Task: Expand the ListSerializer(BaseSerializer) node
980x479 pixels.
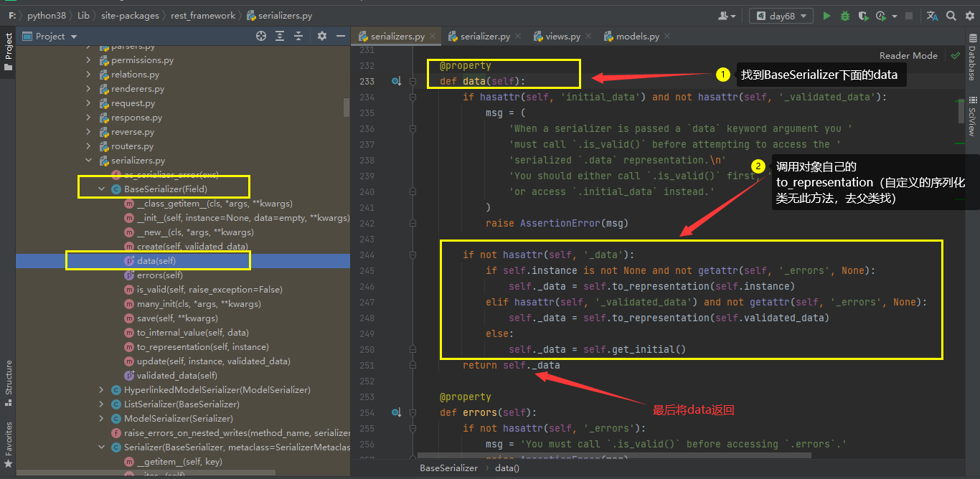Action: pos(102,404)
